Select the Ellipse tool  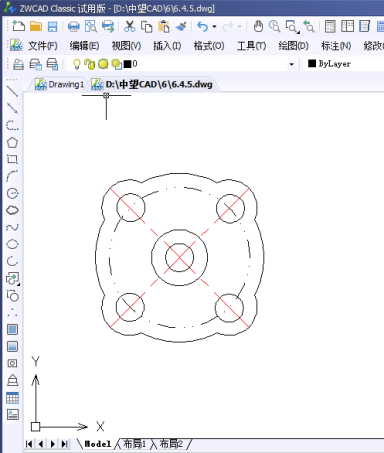pyautogui.click(x=12, y=244)
